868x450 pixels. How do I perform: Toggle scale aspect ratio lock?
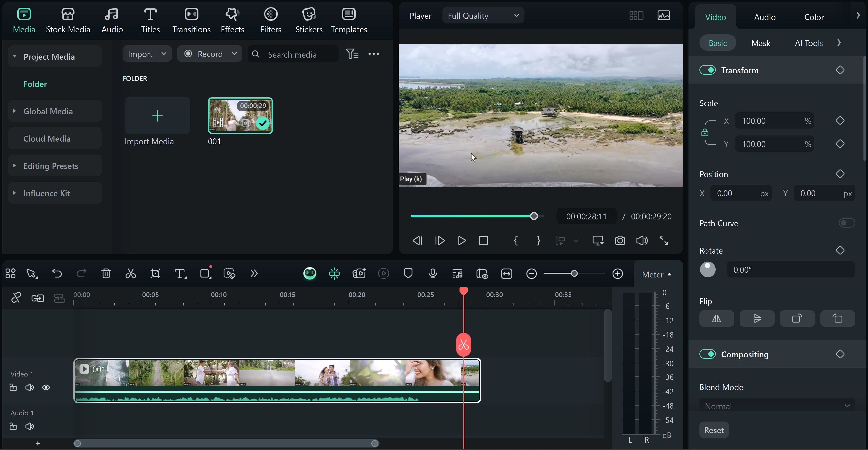pyautogui.click(x=705, y=132)
